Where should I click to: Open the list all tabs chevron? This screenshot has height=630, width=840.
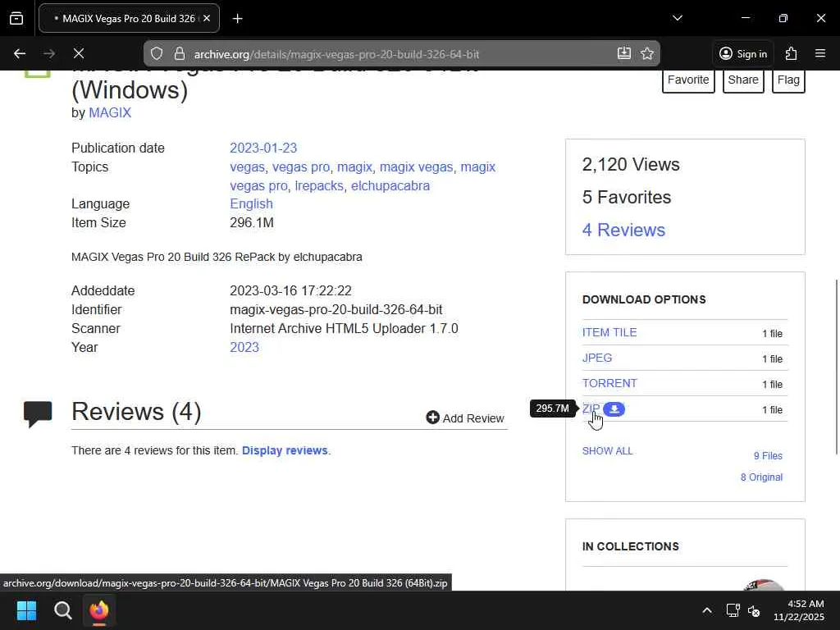click(677, 18)
